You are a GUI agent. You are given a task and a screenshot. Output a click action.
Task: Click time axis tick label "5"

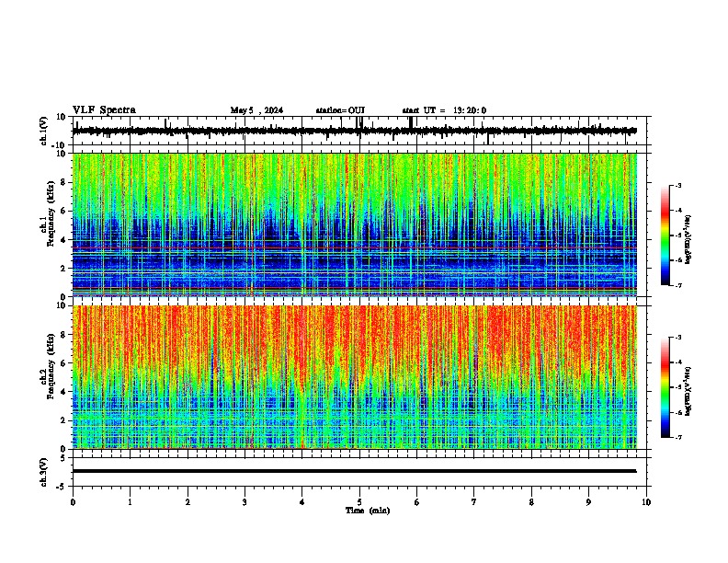359,502
